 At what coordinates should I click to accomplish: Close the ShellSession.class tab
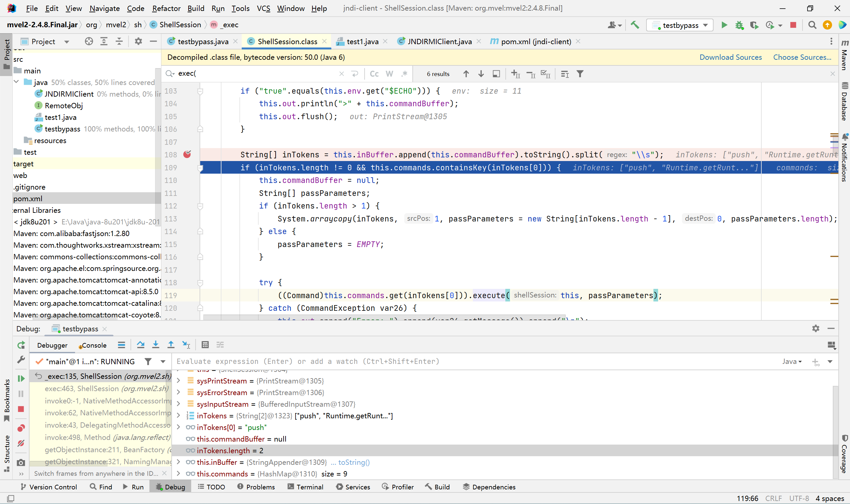(324, 41)
